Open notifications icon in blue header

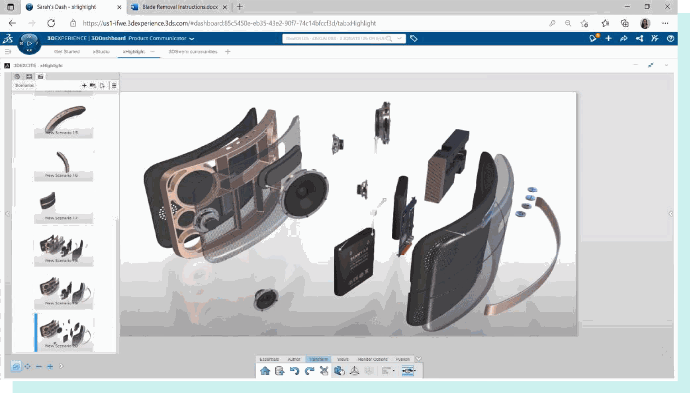pos(594,38)
